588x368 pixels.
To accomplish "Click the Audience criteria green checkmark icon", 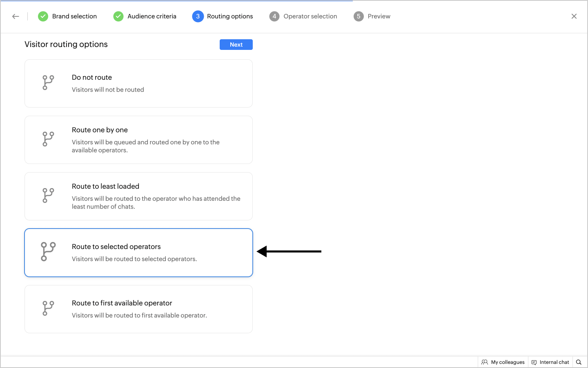I will click(118, 16).
